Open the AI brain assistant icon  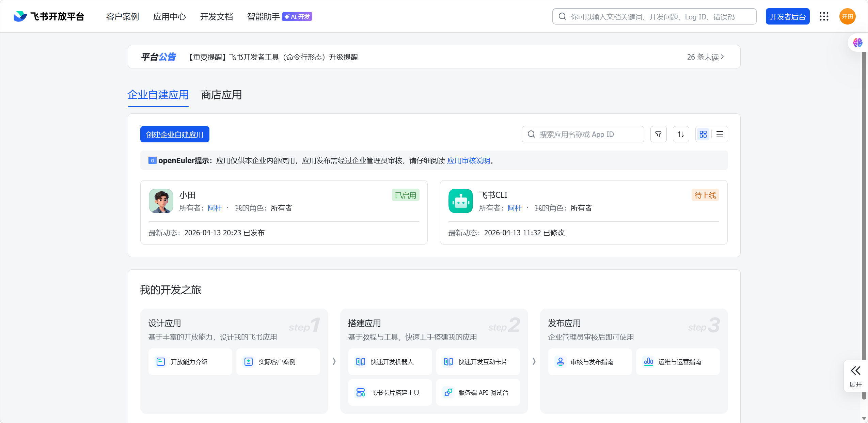click(857, 43)
